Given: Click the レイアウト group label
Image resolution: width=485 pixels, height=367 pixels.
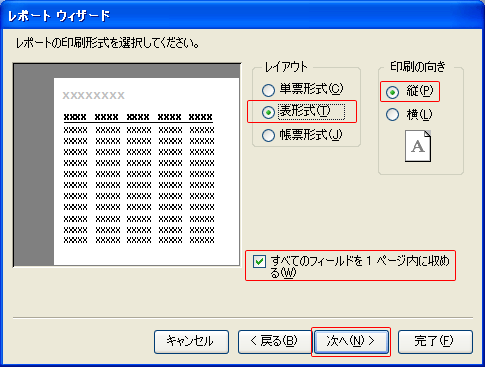Looking at the screenshot, I should [x=286, y=67].
